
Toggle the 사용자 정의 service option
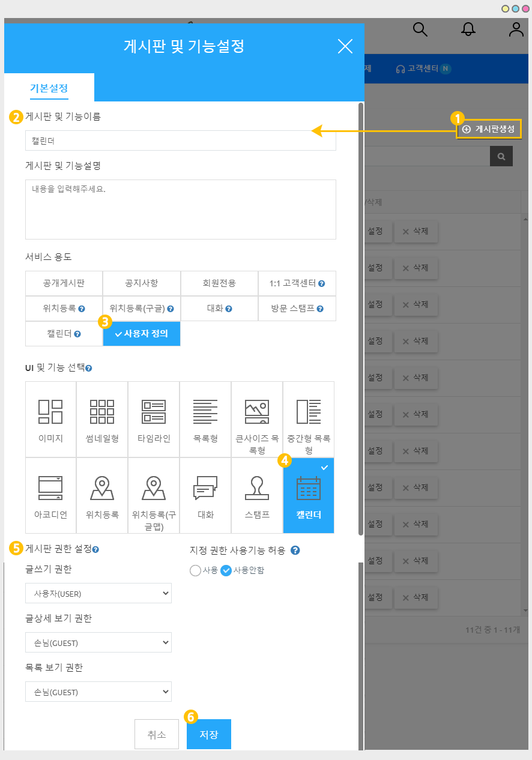[x=142, y=334]
